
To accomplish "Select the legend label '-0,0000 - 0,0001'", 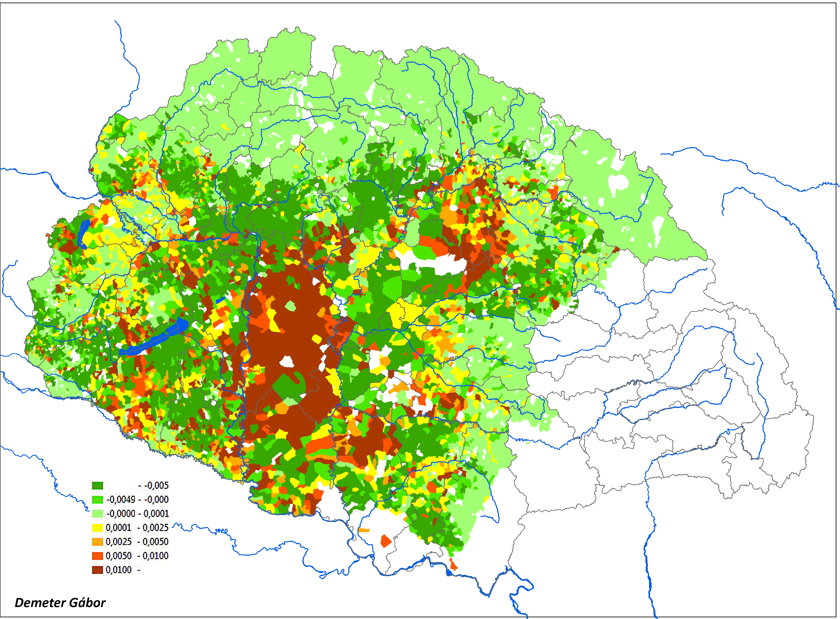I will tap(138, 514).
